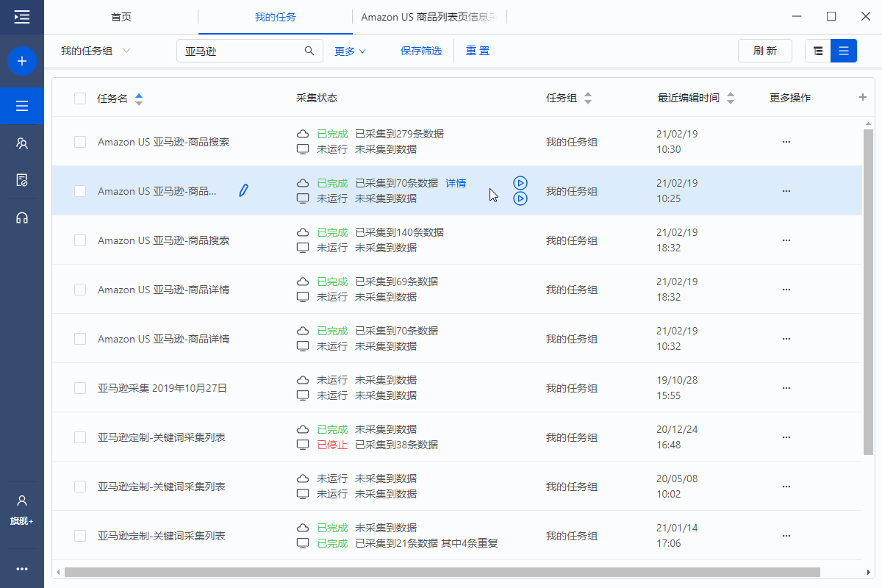Open the 详情 link for 70条数据
Viewport: 882px width, 588px height.
click(x=456, y=183)
